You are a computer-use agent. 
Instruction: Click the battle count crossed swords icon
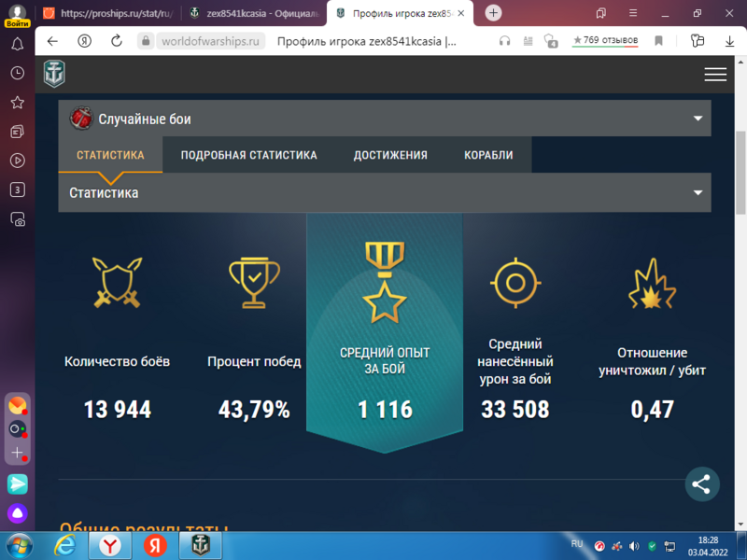tap(118, 283)
